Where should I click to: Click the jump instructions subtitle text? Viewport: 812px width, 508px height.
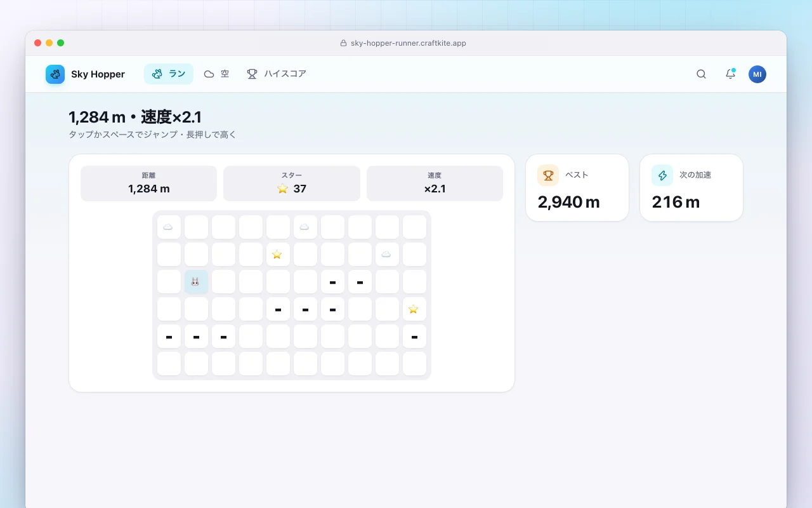(x=152, y=135)
